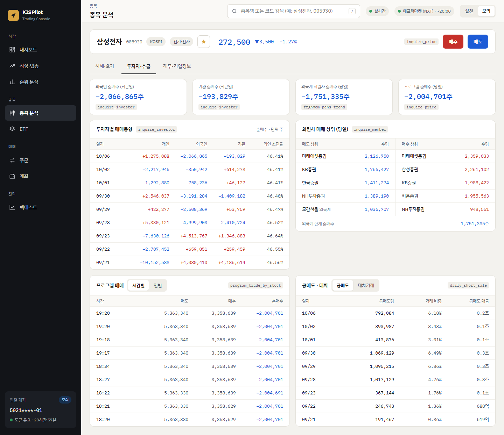
Task: Select 대차거래 view in 공매도·대차 panel
Action: (366, 285)
